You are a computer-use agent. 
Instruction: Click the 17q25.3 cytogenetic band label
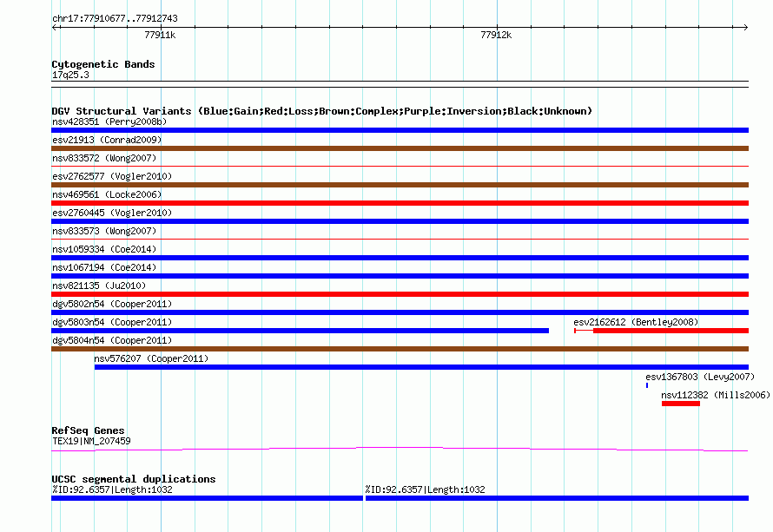(x=70, y=75)
